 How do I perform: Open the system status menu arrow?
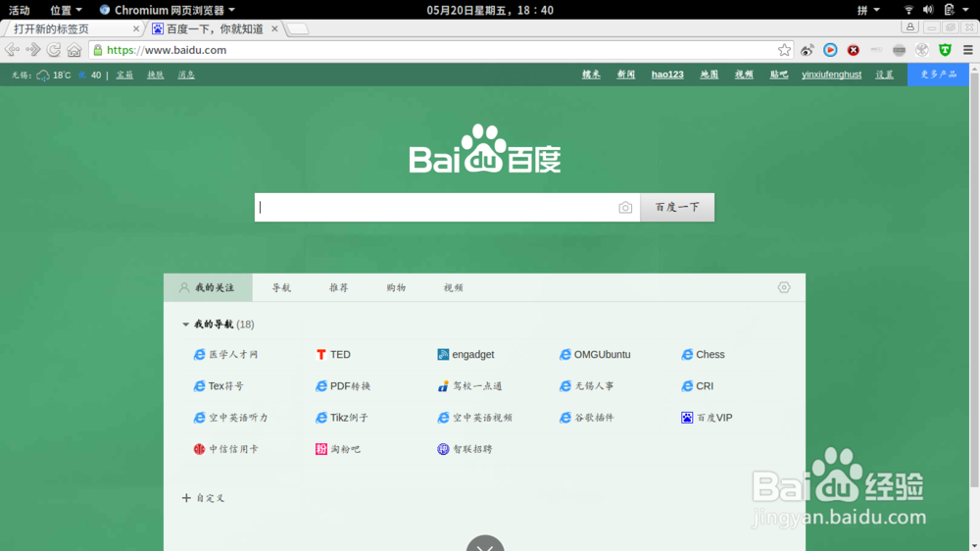(x=965, y=10)
